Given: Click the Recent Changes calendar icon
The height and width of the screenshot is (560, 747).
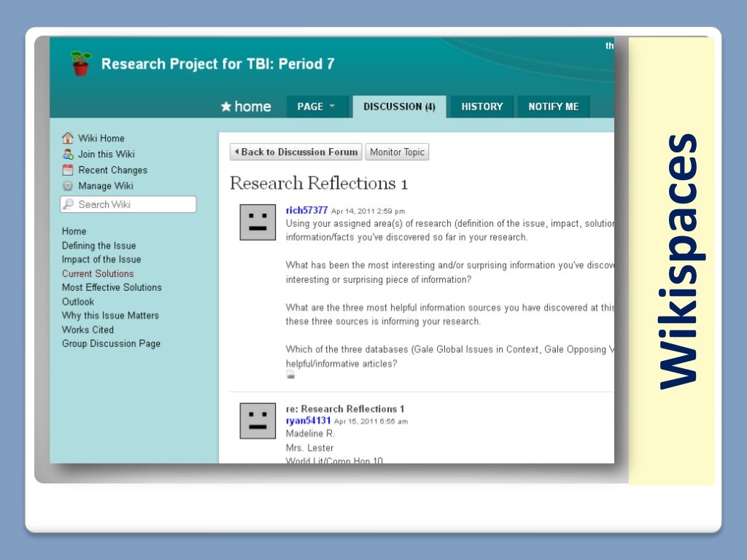Looking at the screenshot, I should pyautogui.click(x=68, y=170).
